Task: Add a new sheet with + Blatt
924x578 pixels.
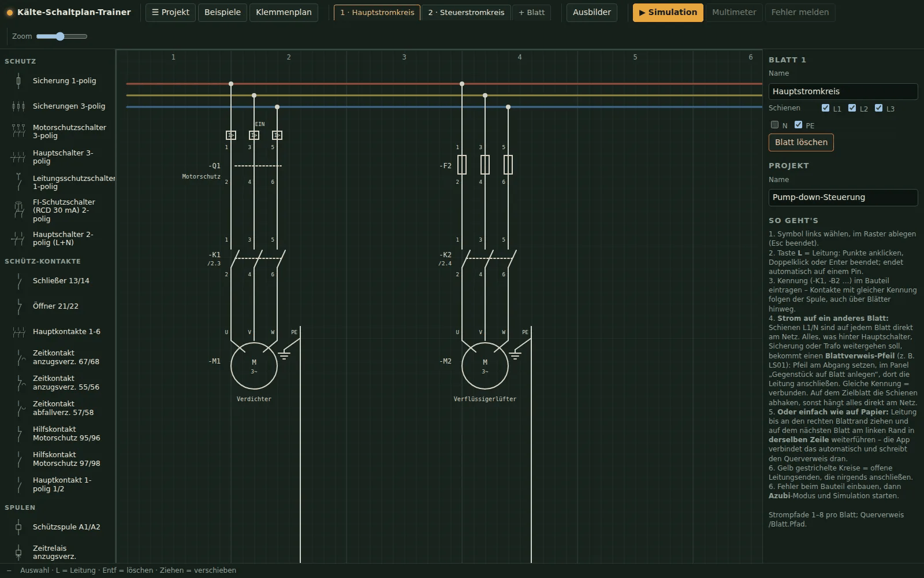Action: (x=531, y=12)
